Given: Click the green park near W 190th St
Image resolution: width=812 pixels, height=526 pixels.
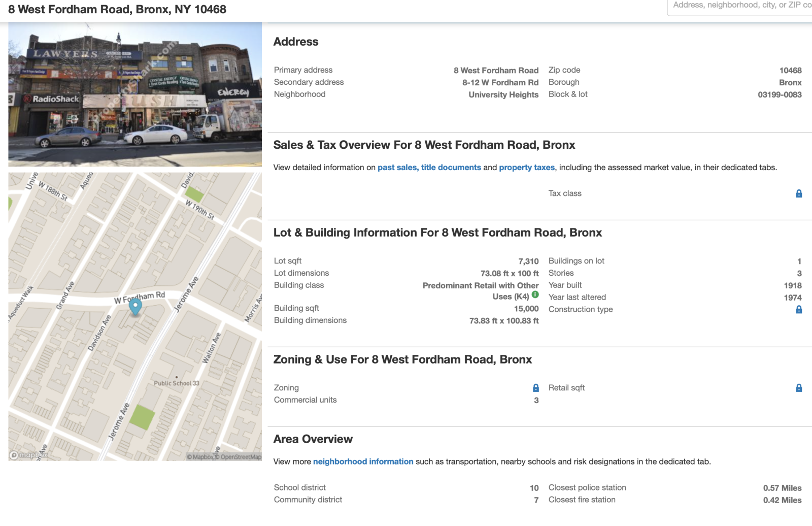Looking at the screenshot, I should (x=194, y=194).
